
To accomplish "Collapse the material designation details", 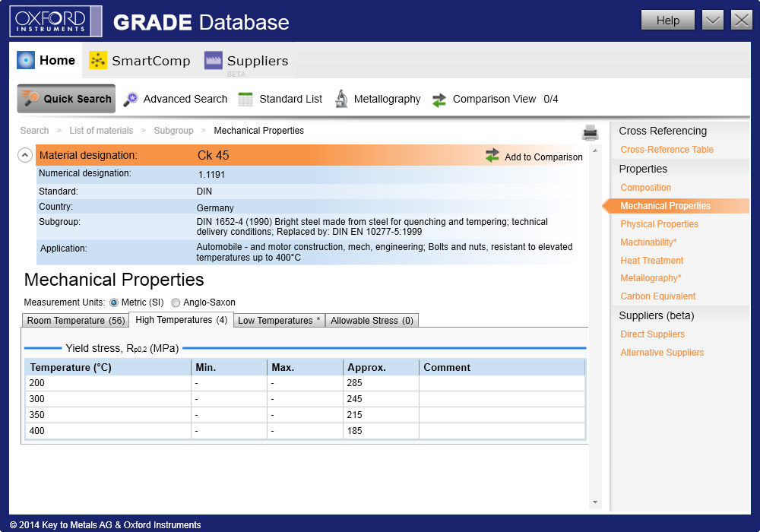I will point(25,155).
